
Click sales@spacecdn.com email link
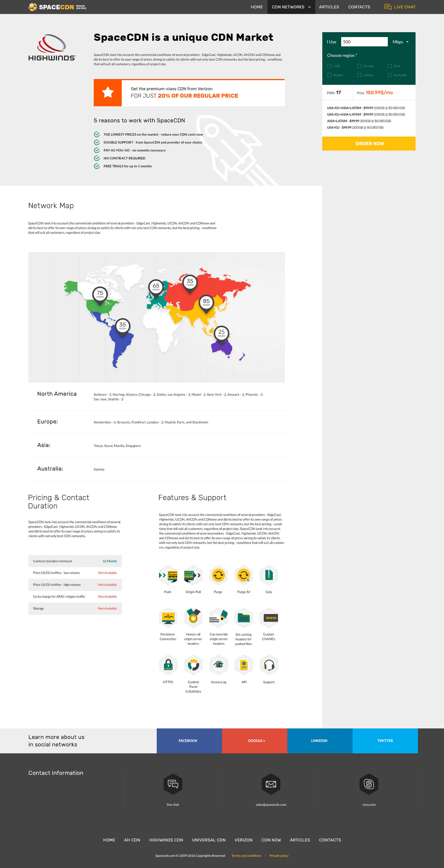(271, 805)
